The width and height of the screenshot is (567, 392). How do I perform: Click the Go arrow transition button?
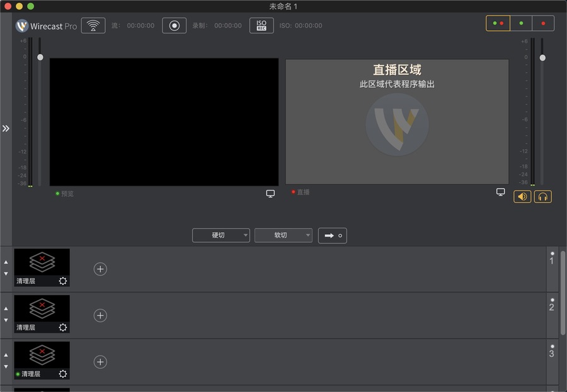tap(332, 235)
